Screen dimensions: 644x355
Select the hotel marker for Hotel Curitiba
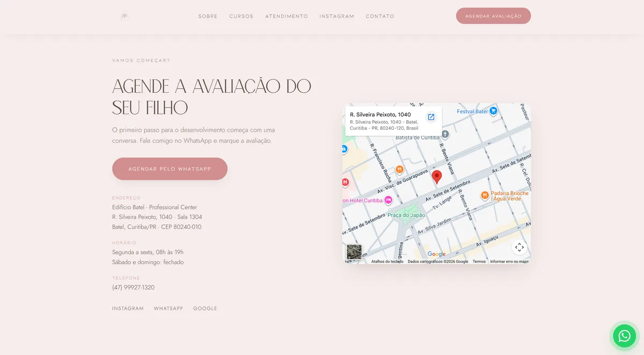tap(388, 200)
